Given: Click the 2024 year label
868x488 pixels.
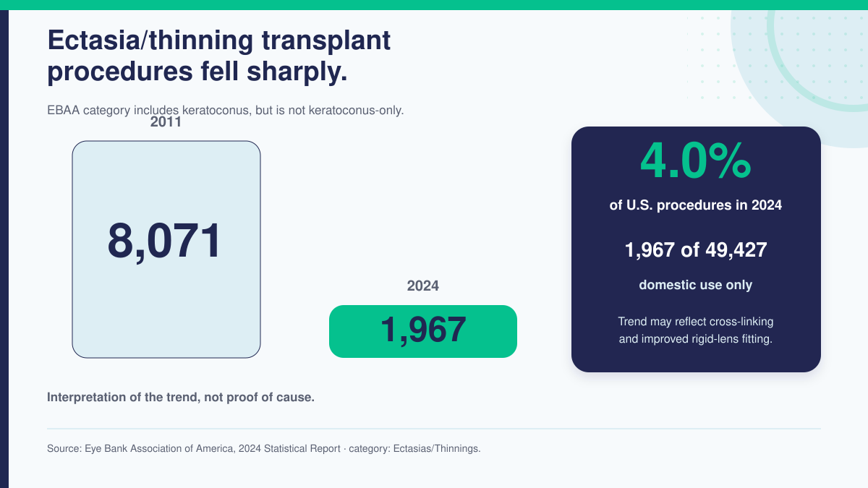Looking at the screenshot, I should point(423,286).
